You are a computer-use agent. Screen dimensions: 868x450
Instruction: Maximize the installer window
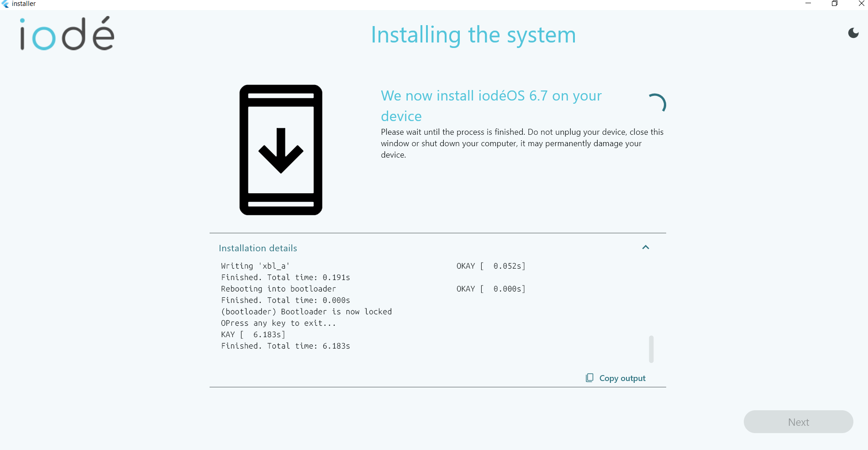tap(834, 4)
